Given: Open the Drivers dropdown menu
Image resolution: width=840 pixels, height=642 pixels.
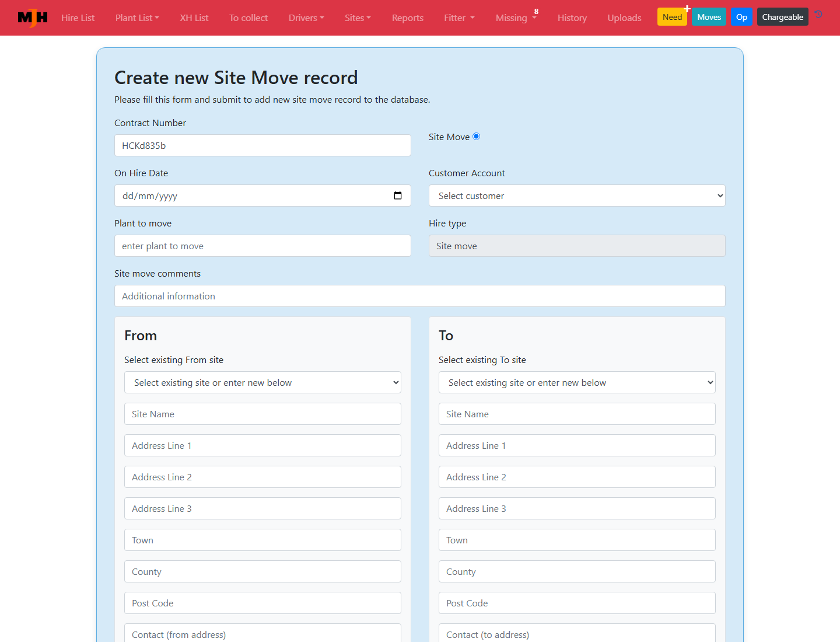Looking at the screenshot, I should pos(306,18).
